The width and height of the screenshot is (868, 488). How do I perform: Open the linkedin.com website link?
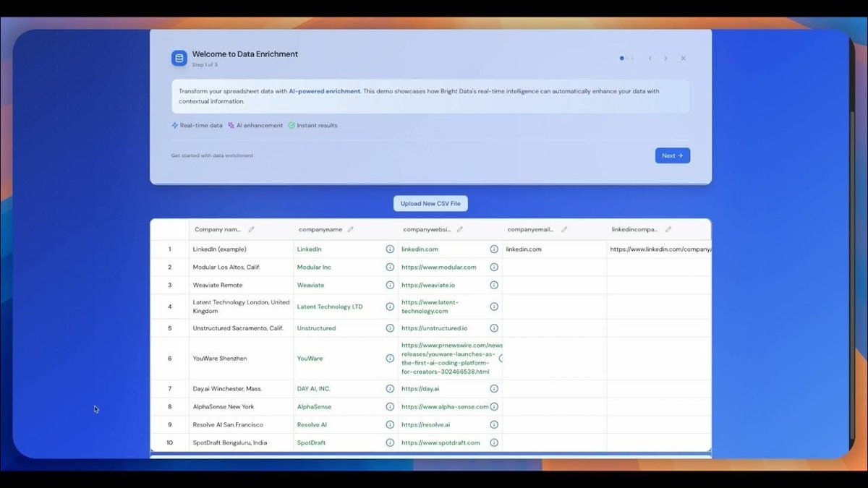[x=420, y=249]
